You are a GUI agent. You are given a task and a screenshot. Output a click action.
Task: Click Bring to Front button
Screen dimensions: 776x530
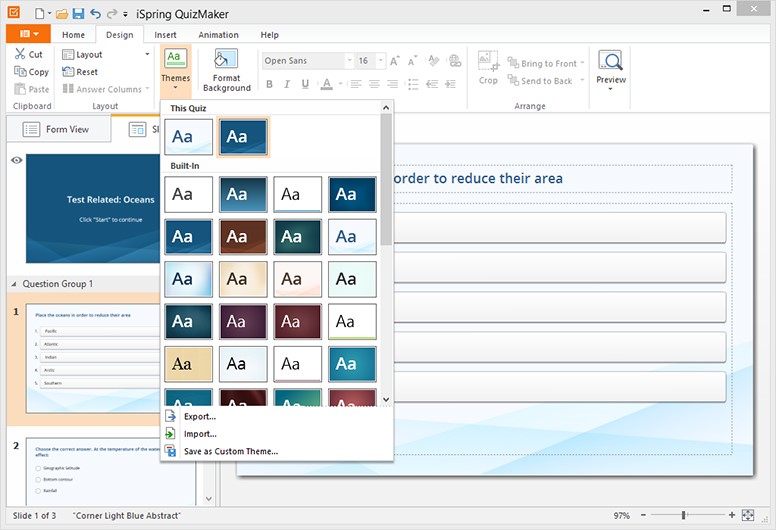click(542, 63)
